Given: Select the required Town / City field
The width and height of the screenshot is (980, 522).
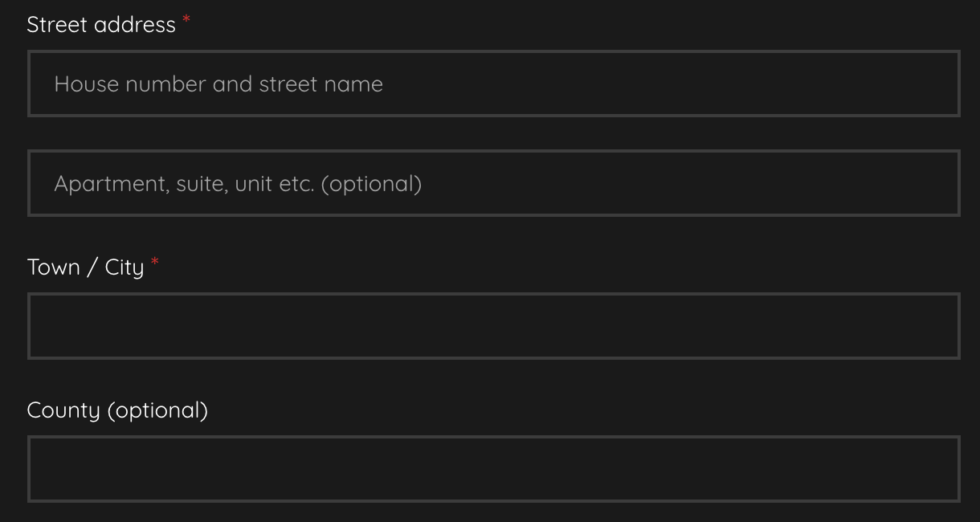Looking at the screenshot, I should pos(493,326).
